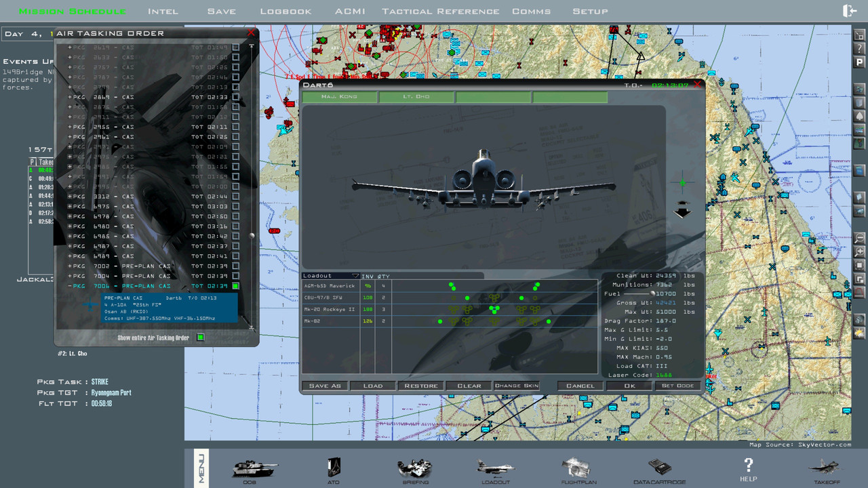Open the Logbook menu

285,12
